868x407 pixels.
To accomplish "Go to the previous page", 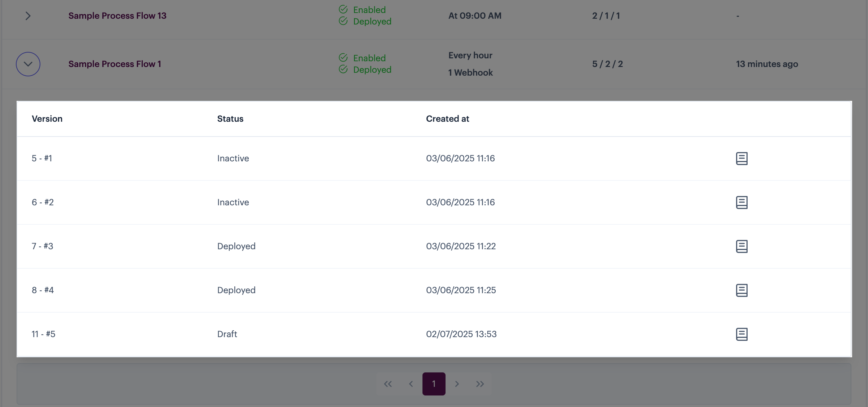I will click(411, 384).
